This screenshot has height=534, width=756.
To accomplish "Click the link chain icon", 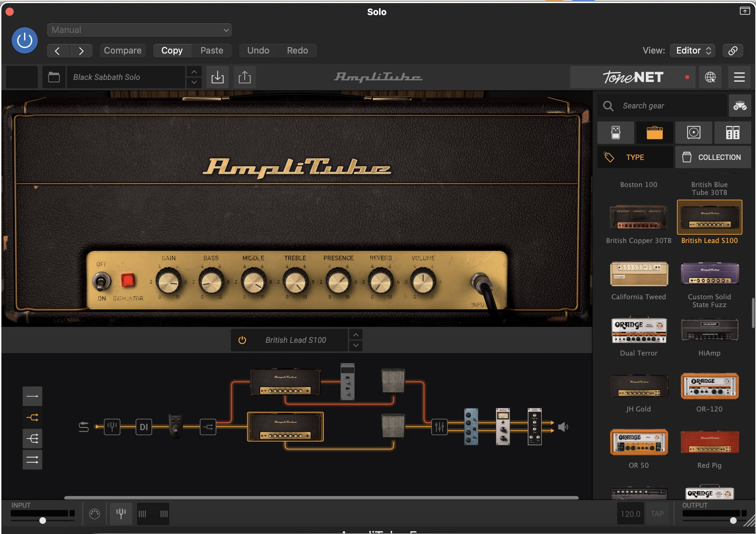I will point(733,51).
